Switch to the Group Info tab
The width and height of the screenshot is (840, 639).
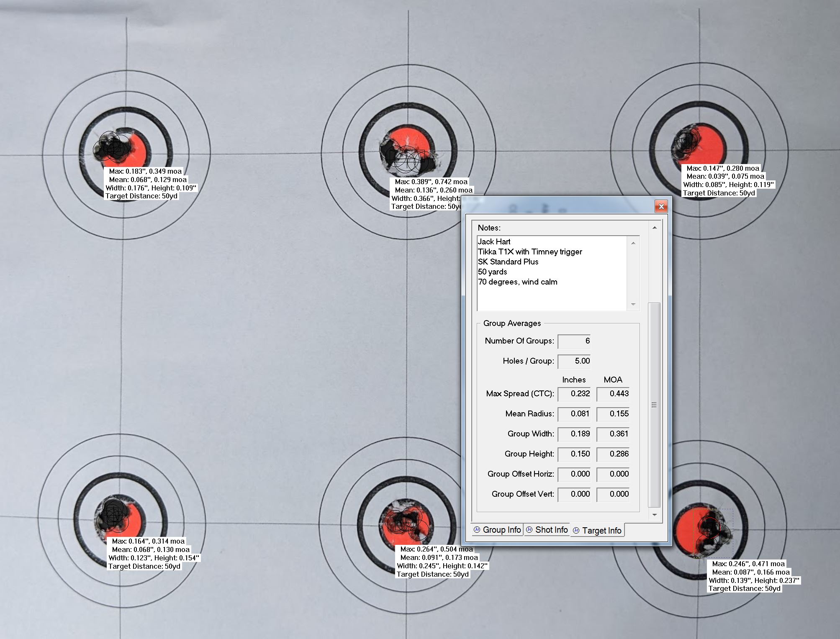[x=497, y=530]
